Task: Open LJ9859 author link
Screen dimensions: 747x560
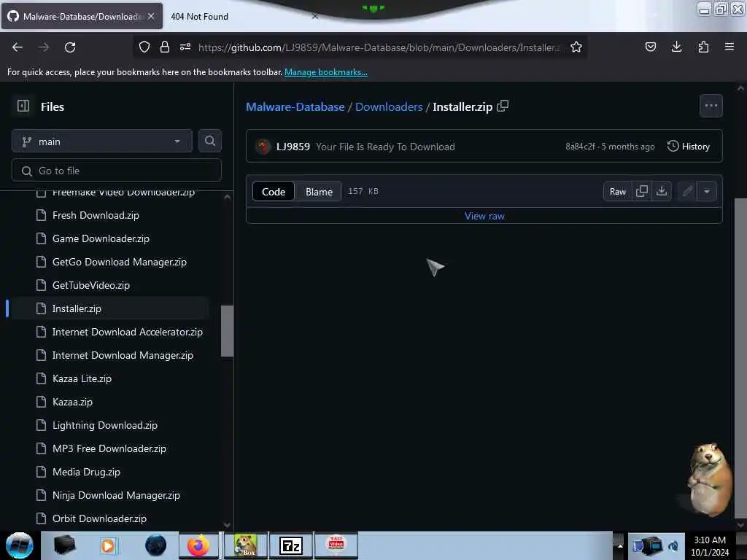Action: coord(293,146)
